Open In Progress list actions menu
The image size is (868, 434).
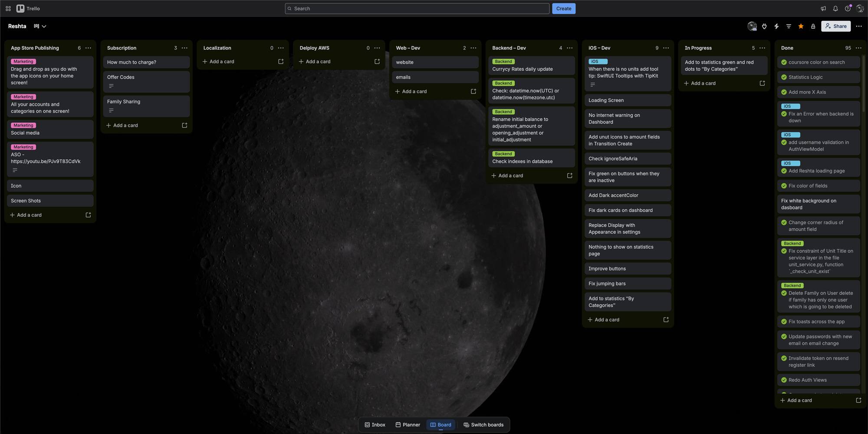pos(763,48)
